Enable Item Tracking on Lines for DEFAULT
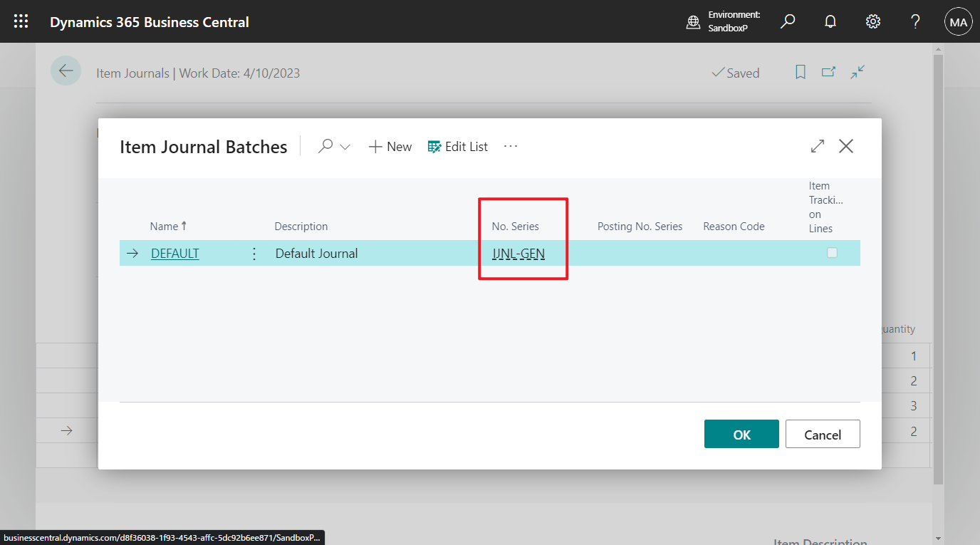This screenshot has width=980, height=545. pyautogui.click(x=832, y=253)
